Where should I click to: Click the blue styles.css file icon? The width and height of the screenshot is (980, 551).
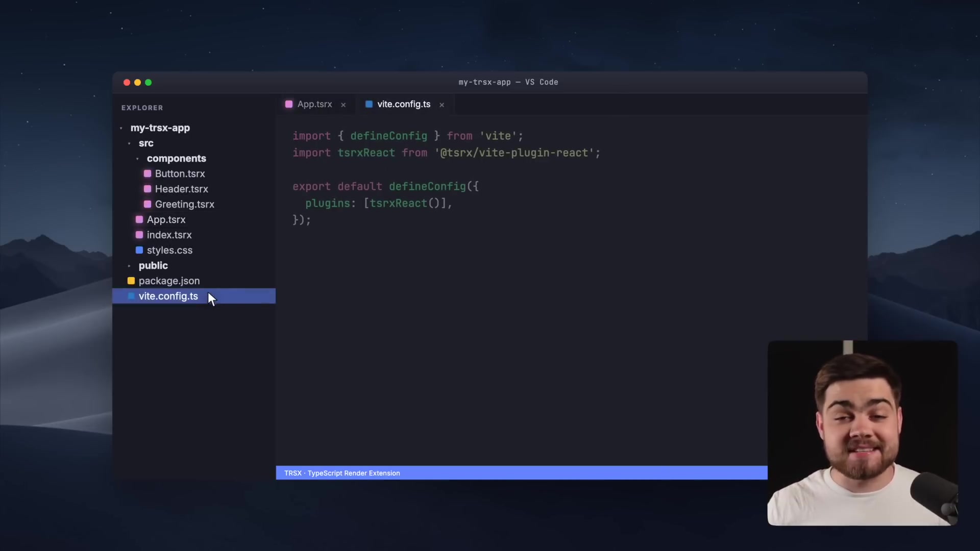tap(139, 250)
